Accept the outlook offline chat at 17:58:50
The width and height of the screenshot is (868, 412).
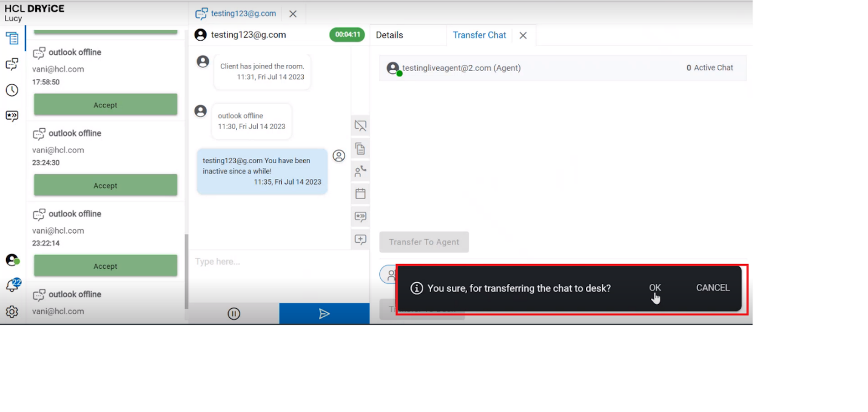click(x=106, y=105)
